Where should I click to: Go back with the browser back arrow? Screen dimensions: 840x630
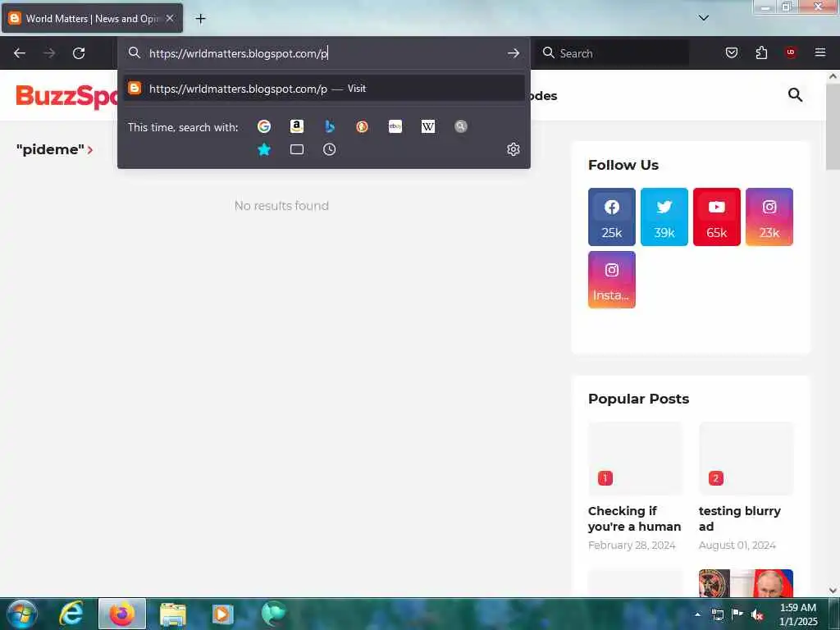point(20,53)
